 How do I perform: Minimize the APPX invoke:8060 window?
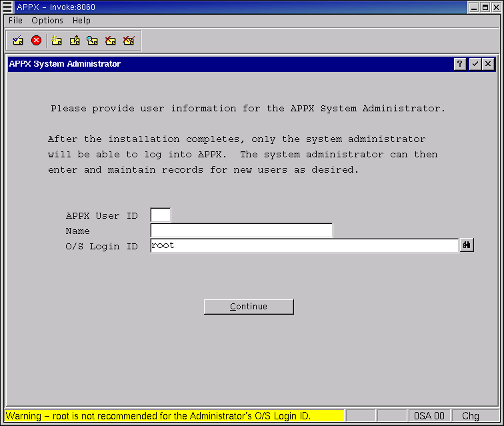tap(474, 7)
